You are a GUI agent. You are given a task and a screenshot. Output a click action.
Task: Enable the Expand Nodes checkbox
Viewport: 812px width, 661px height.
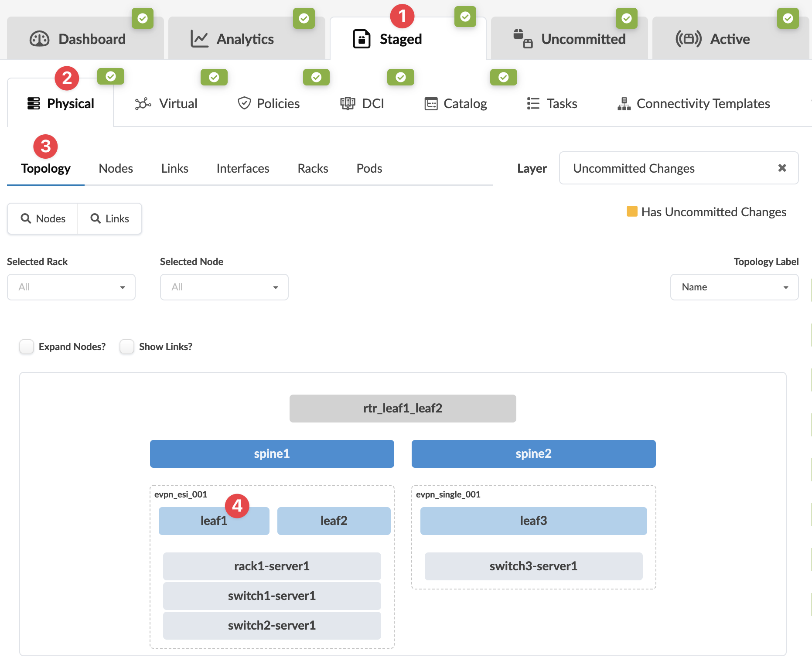pyautogui.click(x=27, y=347)
